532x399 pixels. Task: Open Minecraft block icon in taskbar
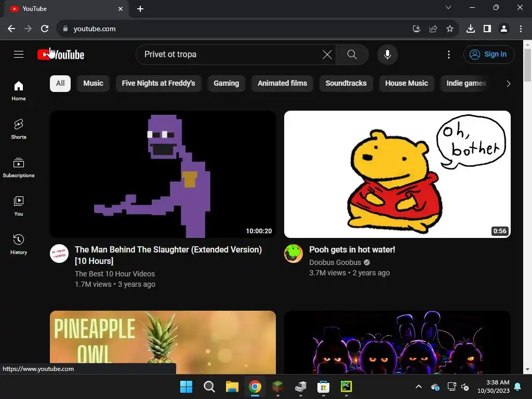277,387
